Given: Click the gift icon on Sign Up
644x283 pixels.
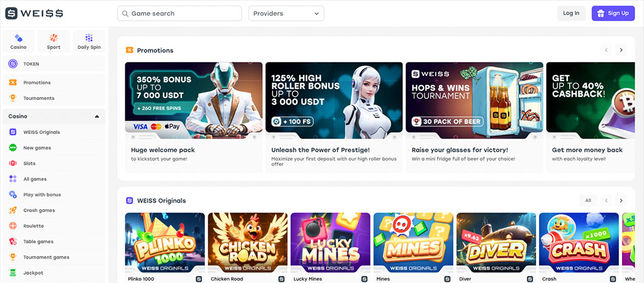Looking at the screenshot, I should click(x=601, y=13).
